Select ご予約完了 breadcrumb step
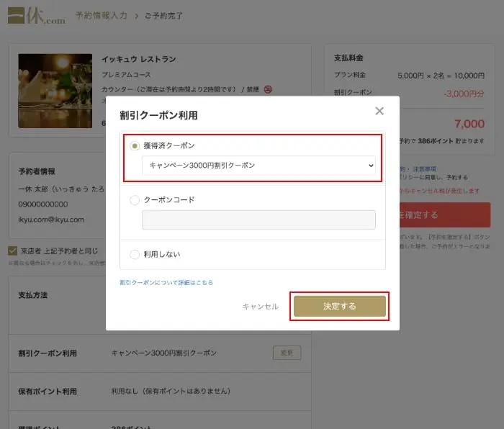This screenshot has height=429, width=504. [163, 15]
